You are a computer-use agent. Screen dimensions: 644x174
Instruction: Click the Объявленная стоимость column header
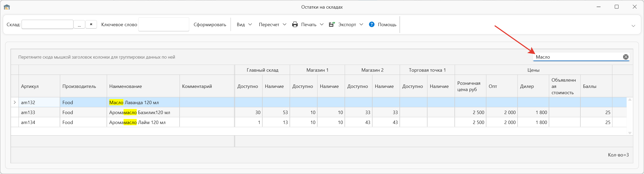(x=565, y=86)
